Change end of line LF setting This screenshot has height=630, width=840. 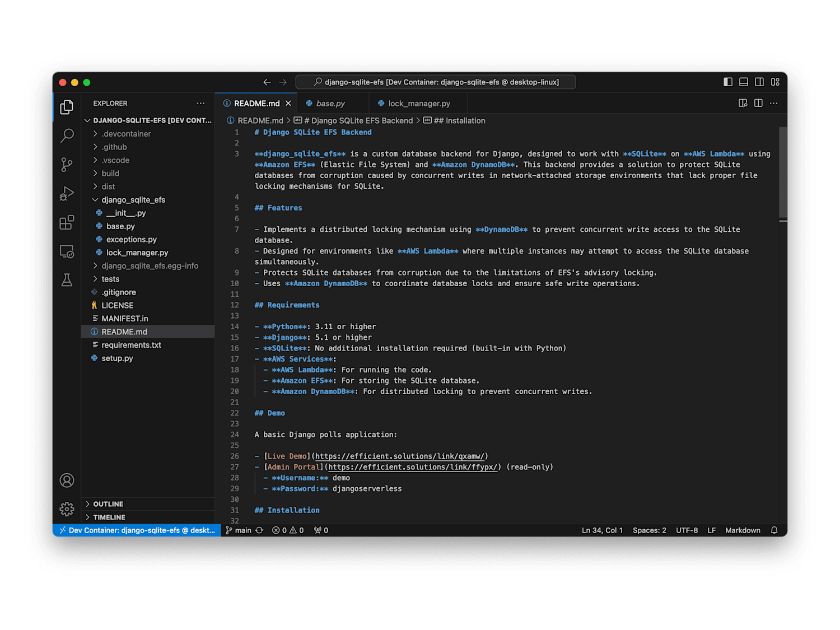tap(712, 530)
